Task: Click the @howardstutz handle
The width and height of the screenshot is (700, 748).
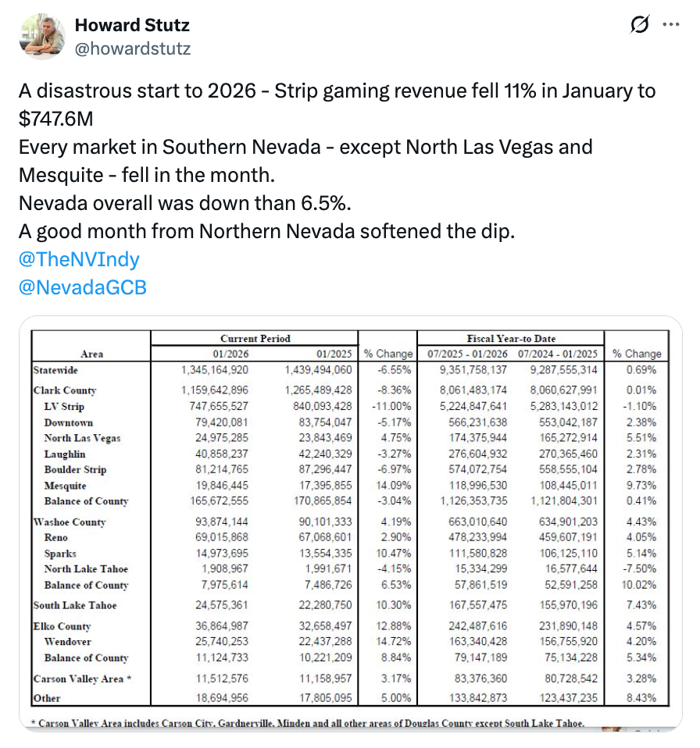Action: click(133, 47)
